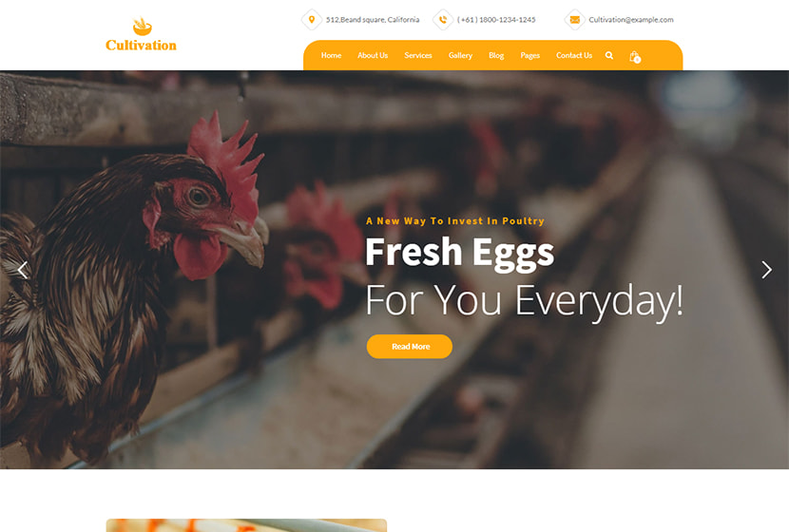
Task: Open the Home menu item
Action: point(331,55)
